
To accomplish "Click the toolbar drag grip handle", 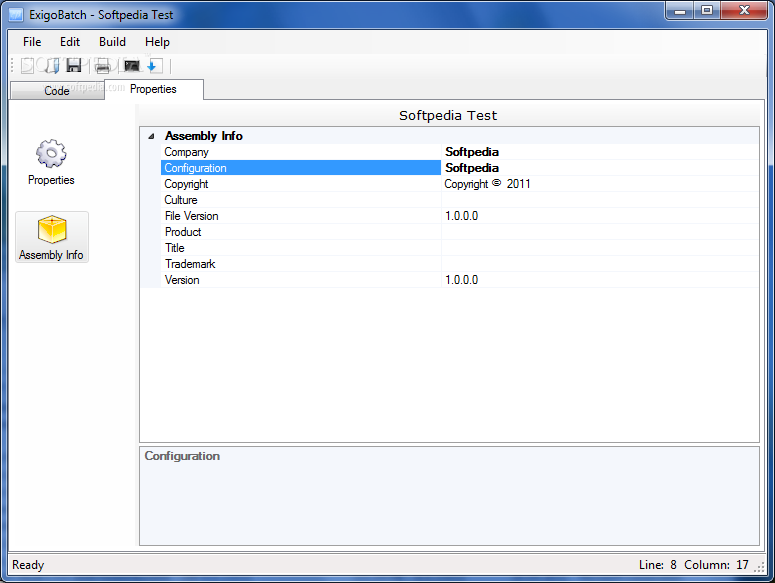I will coord(13,65).
